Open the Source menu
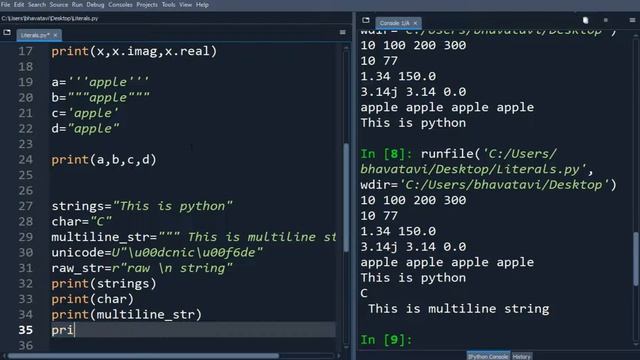Viewport: 640px width, 360px height. click(59, 5)
